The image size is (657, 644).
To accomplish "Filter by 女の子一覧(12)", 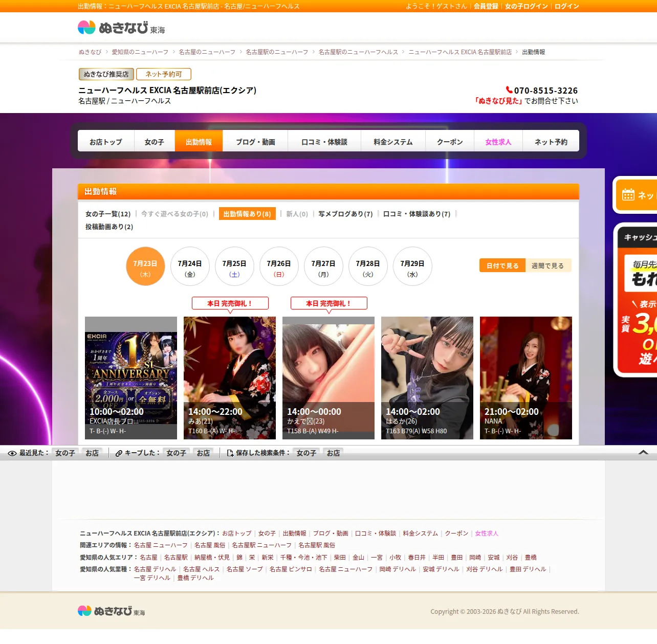I will pyautogui.click(x=108, y=214).
